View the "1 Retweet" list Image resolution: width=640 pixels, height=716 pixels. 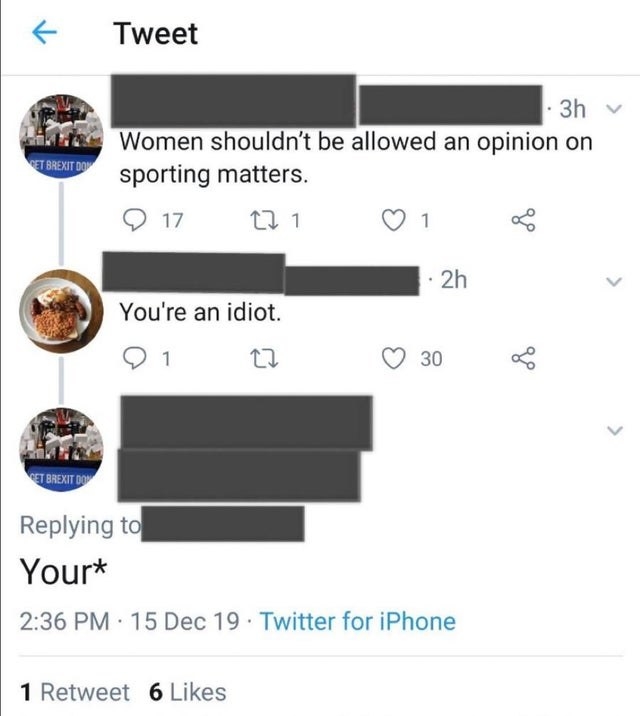pos(75,692)
